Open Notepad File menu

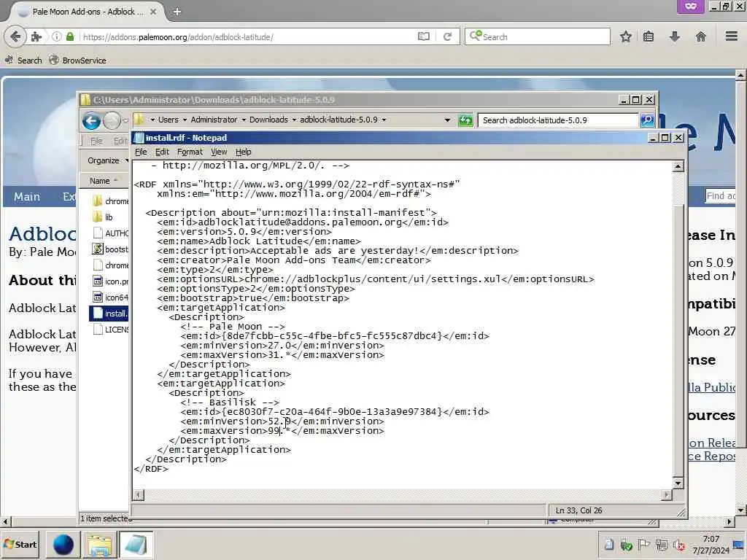(141, 152)
